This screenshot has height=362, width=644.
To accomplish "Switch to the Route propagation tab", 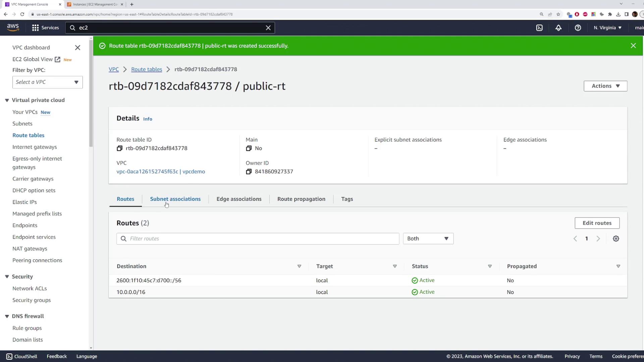I will coord(301,199).
